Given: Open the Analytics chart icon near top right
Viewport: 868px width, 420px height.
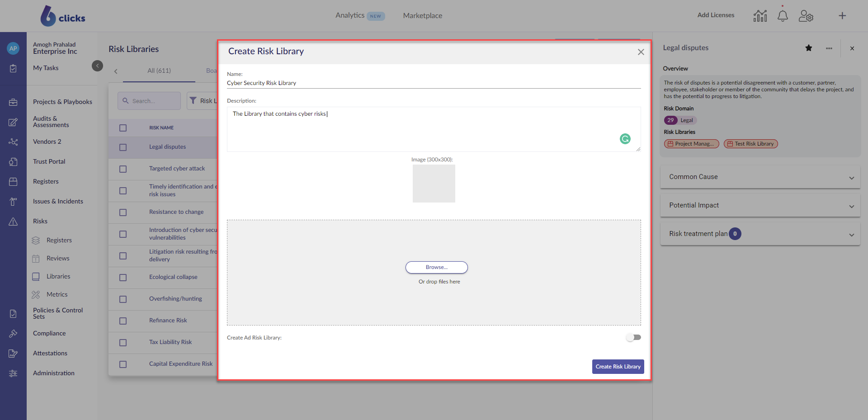Looking at the screenshot, I should click(x=760, y=15).
